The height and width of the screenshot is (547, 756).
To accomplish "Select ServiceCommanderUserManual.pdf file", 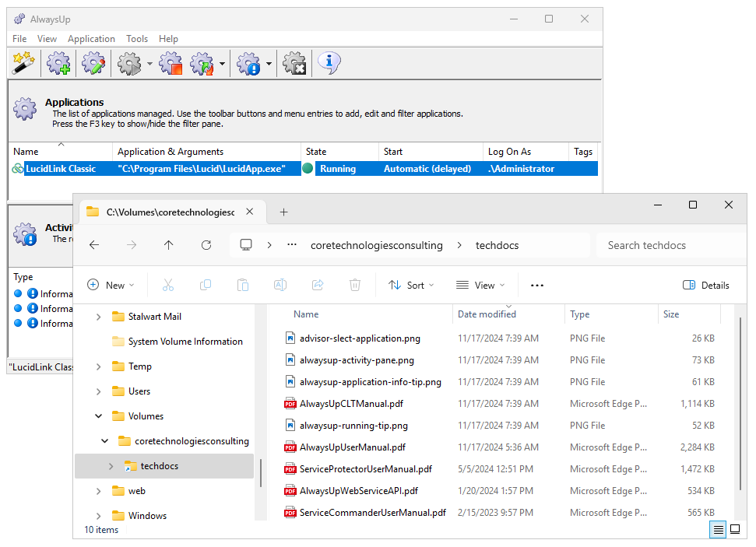I will pyautogui.click(x=365, y=512).
